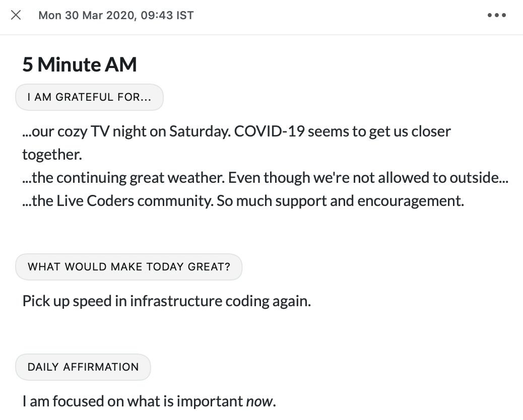Image resolution: width=523 pixels, height=420 pixels.
Task: Place cursor in the cozy TV night line
Action: [236, 131]
